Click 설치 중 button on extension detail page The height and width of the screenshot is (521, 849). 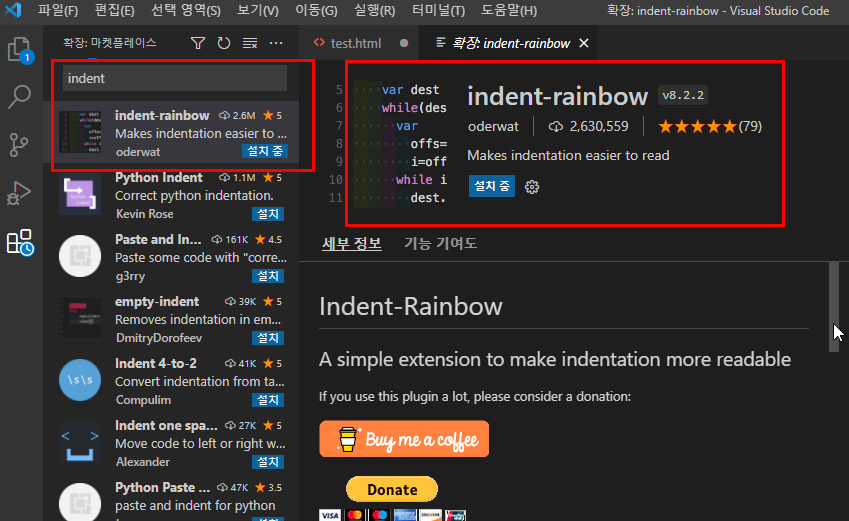[492, 186]
